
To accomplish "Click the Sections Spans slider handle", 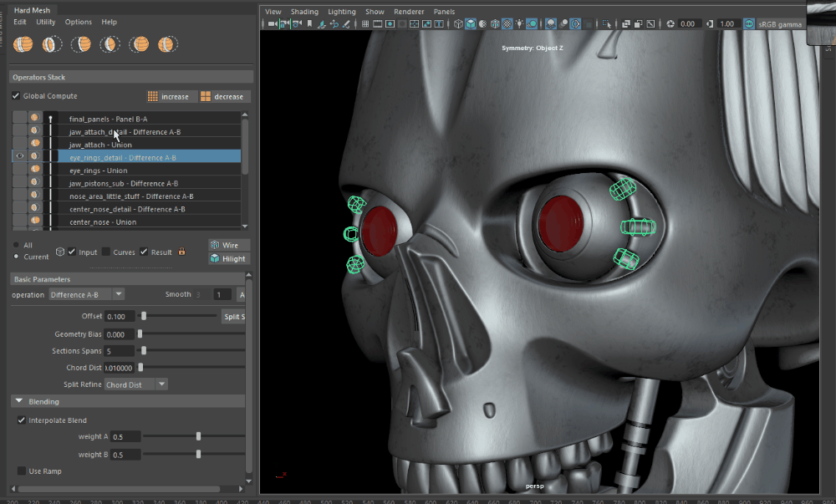I will [x=144, y=350].
